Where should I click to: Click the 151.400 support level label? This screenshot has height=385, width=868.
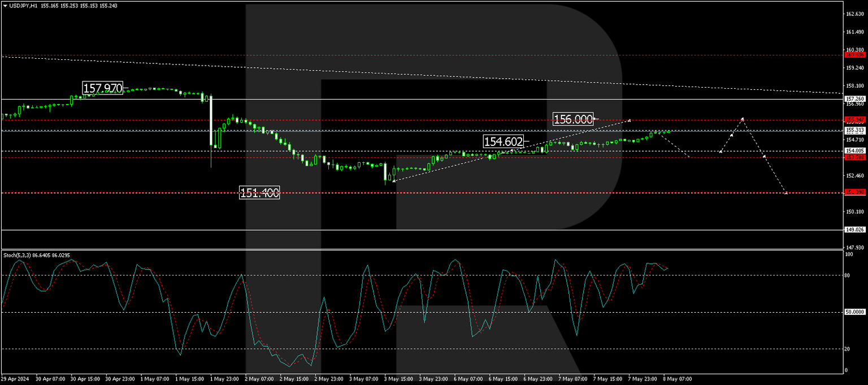(x=259, y=193)
